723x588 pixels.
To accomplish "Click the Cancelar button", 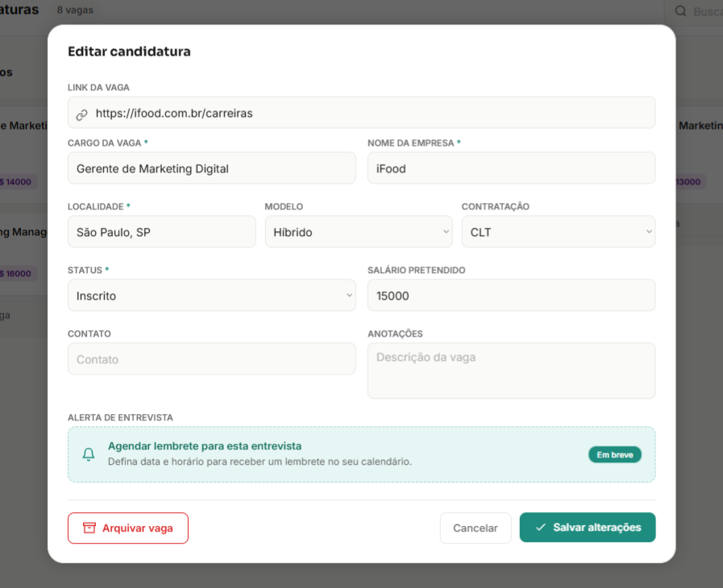I will pos(476,528).
